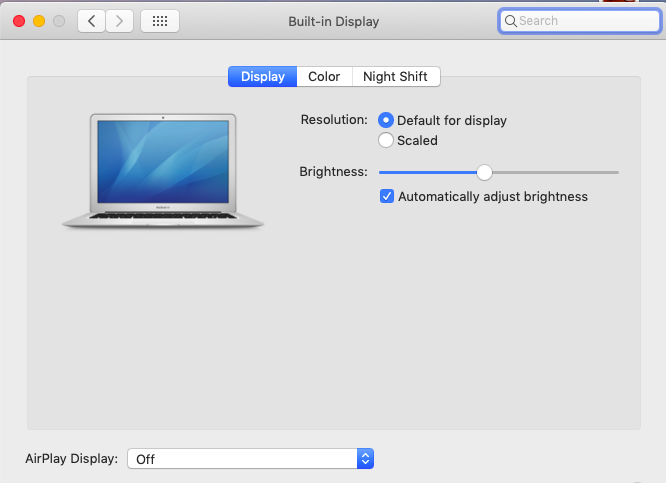Open the AirPlay Display dropdown

(x=251, y=459)
